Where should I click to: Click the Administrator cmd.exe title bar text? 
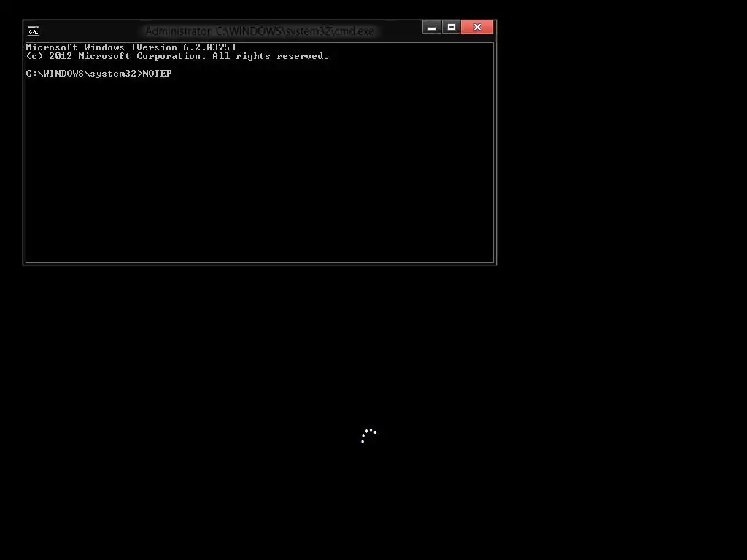(x=260, y=31)
